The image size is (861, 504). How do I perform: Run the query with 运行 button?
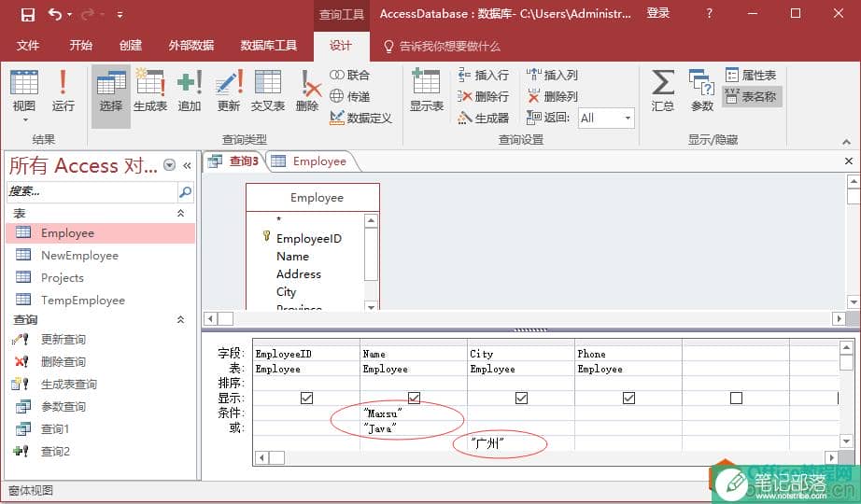click(x=64, y=91)
